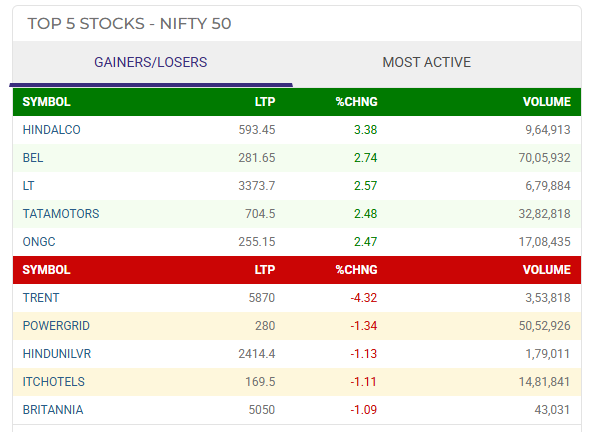Open the ITCHOTELS stock link
589x432 pixels.
click(54, 382)
